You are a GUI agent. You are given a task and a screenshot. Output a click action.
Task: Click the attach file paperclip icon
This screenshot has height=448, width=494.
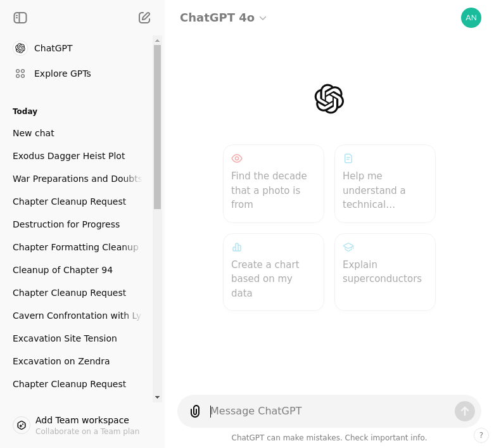point(195,411)
